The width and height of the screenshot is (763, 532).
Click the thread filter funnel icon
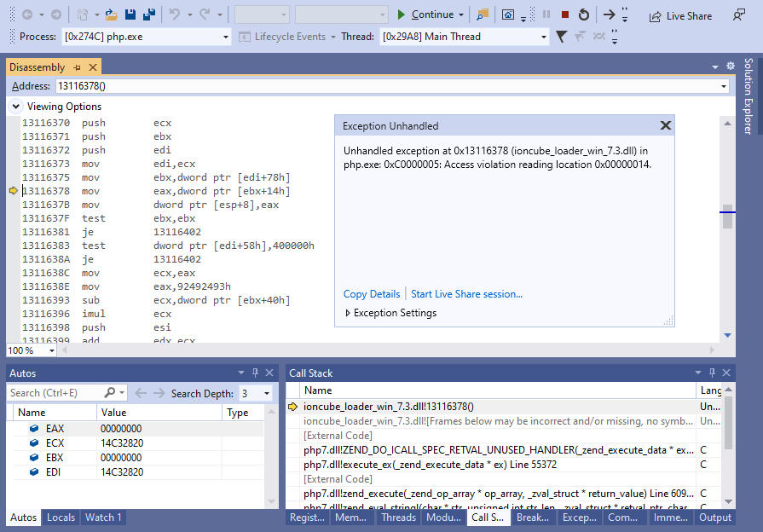(561, 37)
